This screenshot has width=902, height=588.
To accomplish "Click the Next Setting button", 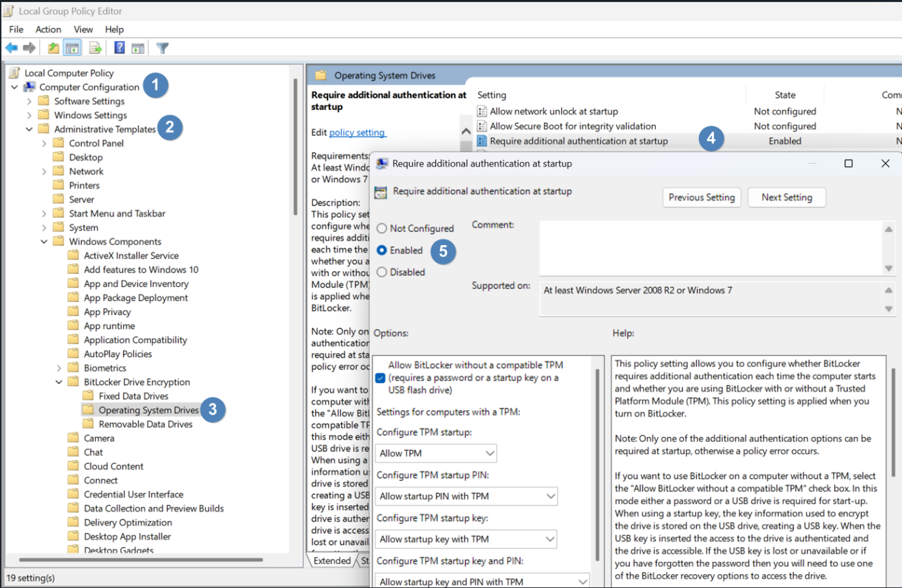I will click(786, 197).
